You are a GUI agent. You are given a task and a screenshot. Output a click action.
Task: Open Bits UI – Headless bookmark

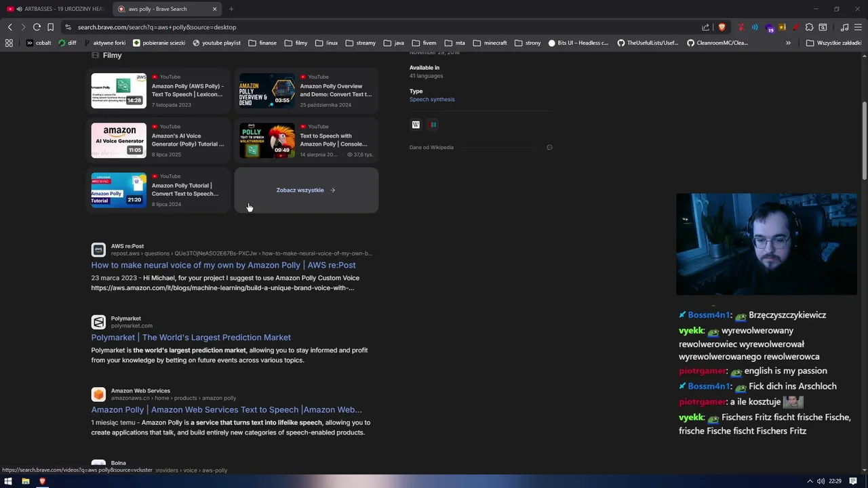578,43
